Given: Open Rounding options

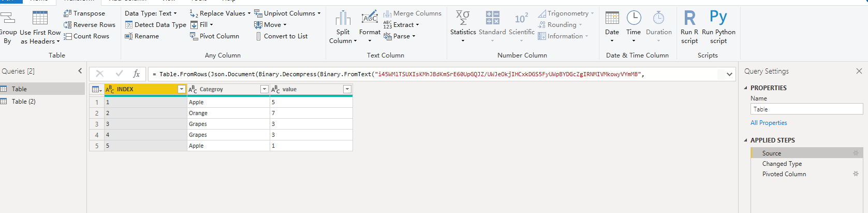Looking at the screenshot, I should 560,25.
